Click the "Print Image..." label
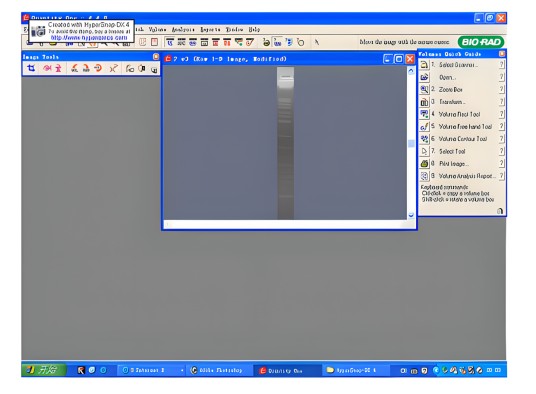536x394 pixels. pos(454,164)
